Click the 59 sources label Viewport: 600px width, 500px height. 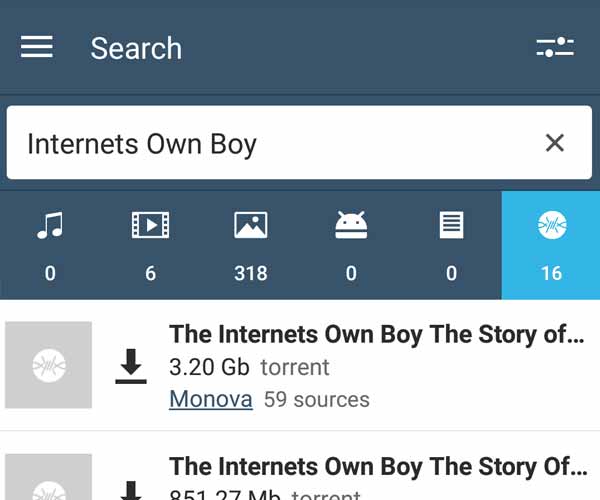[317, 400]
